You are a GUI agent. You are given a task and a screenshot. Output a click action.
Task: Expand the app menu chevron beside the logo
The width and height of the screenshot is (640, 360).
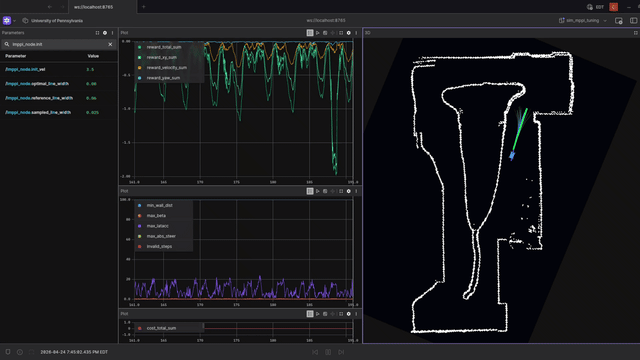pyautogui.click(x=15, y=21)
